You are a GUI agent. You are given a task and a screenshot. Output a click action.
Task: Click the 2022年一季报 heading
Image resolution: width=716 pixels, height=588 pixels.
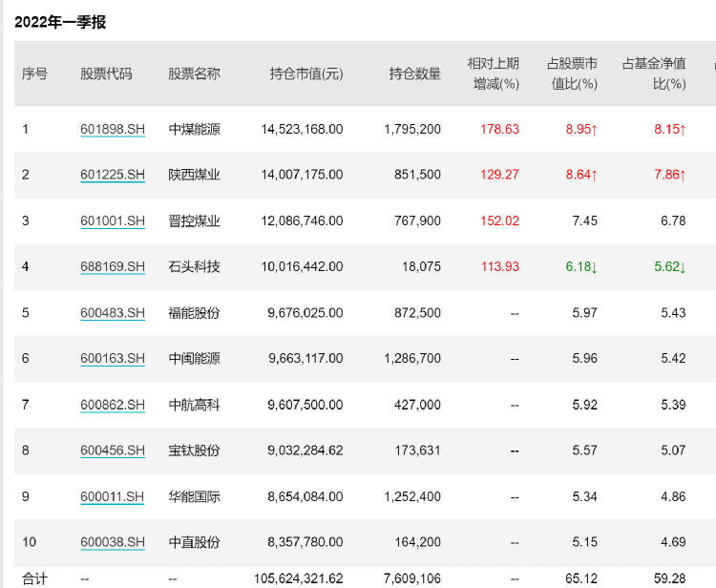(60, 22)
